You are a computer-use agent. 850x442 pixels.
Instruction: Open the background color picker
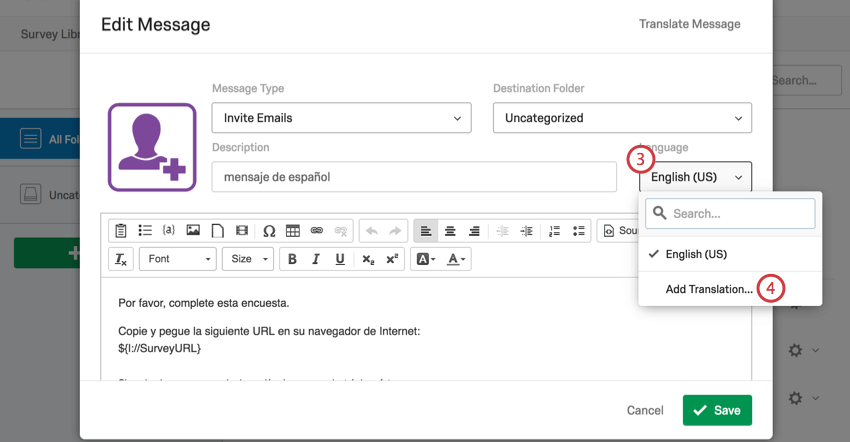[426, 259]
